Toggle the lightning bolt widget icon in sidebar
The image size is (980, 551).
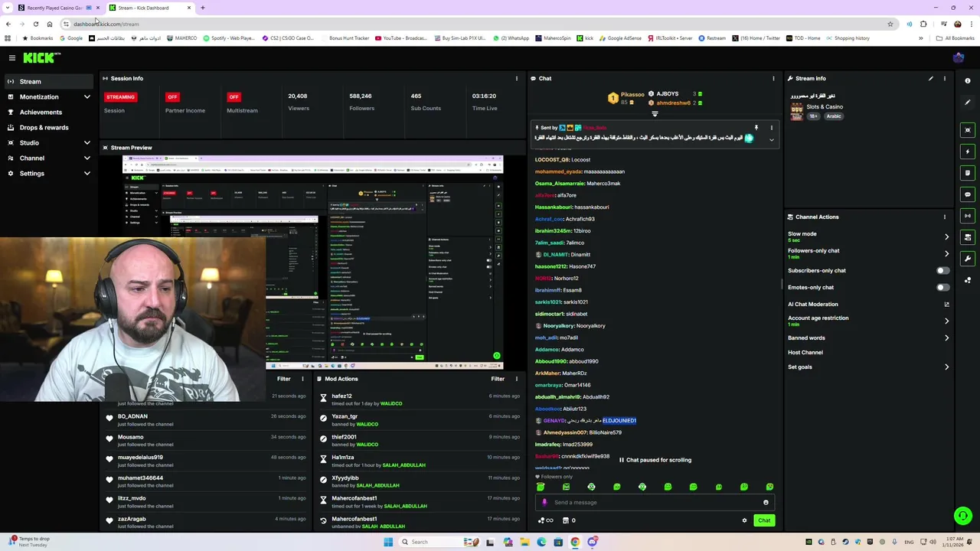pos(968,152)
